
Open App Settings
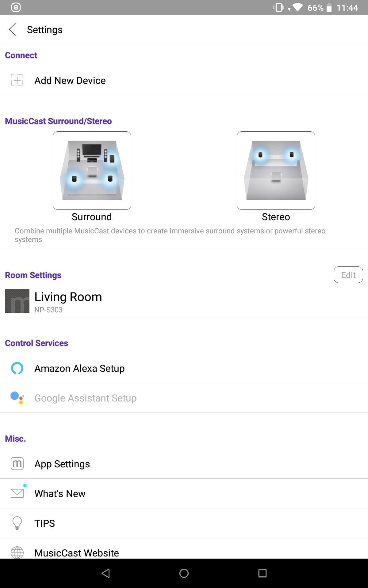pyautogui.click(x=184, y=464)
